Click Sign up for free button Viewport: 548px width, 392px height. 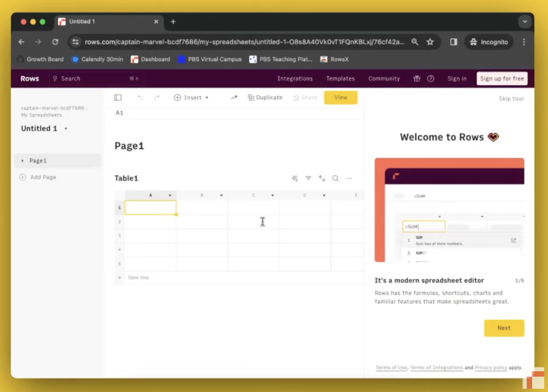click(502, 79)
